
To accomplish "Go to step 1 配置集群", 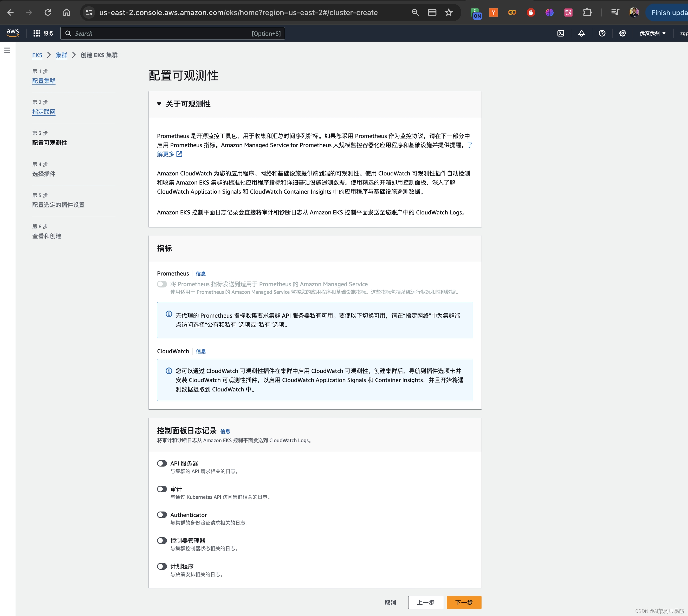I will point(44,81).
